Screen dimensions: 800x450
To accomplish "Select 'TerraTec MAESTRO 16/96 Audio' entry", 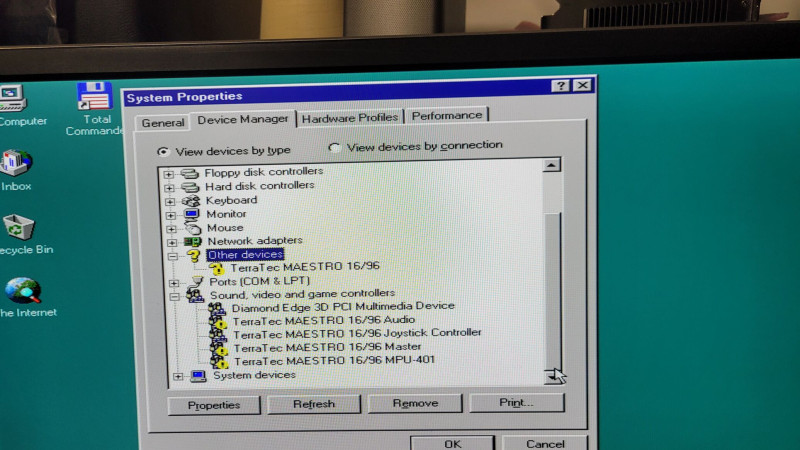I will (x=324, y=320).
